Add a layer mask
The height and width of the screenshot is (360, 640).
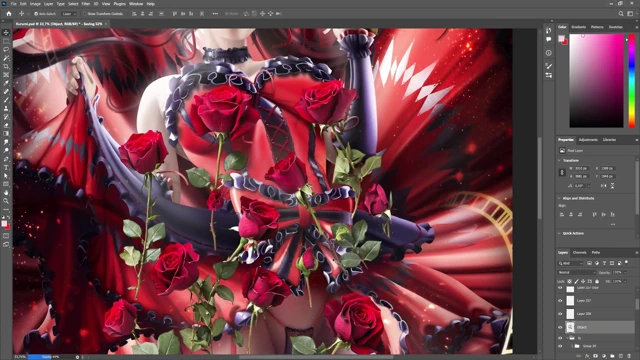(596, 356)
